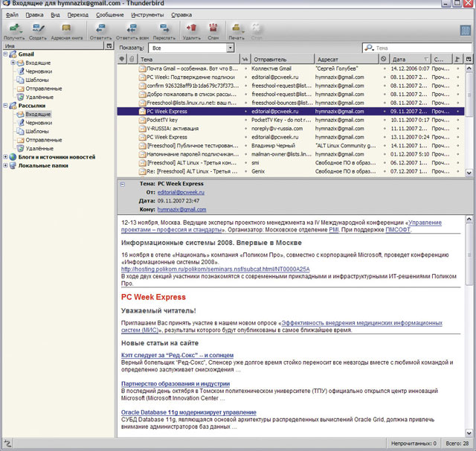This screenshot has height=451, width=476.
Task: Toggle read status dot of PocketTV key message
Action: 245,120
